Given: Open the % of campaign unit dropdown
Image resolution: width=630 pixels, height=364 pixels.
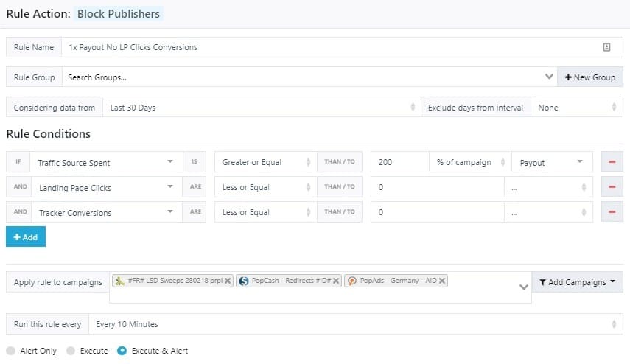Looking at the screenshot, I should pos(470,162).
